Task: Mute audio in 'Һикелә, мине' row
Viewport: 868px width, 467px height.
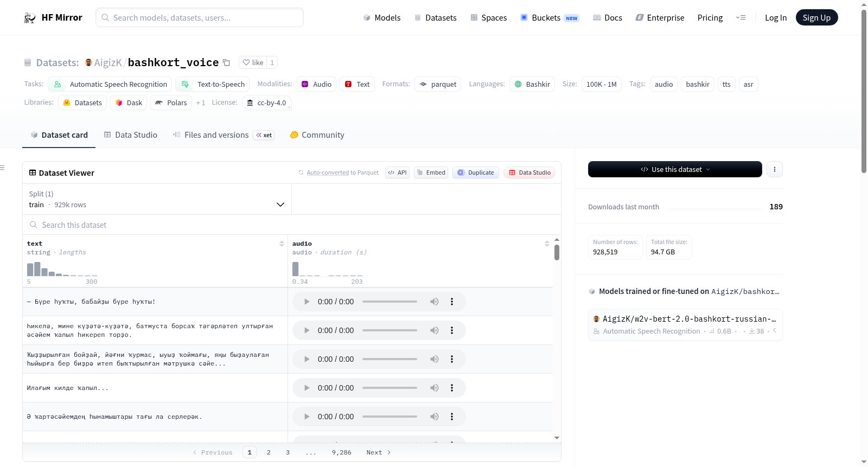Action: 435,330
